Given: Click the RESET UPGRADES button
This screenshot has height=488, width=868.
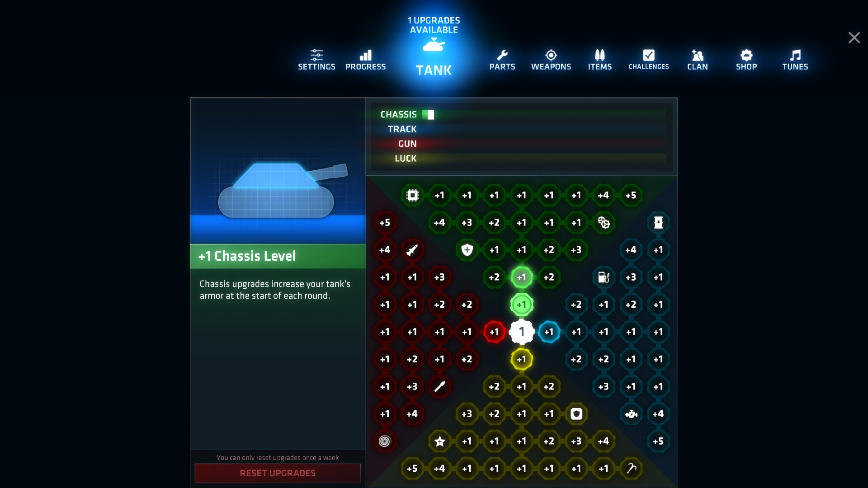Looking at the screenshot, I should pyautogui.click(x=277, y=473).
